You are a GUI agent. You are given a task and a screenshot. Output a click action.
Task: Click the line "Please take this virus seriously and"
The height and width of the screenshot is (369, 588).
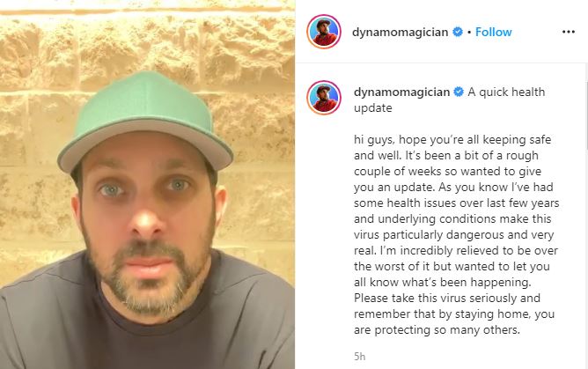click(x=447, y=299)
